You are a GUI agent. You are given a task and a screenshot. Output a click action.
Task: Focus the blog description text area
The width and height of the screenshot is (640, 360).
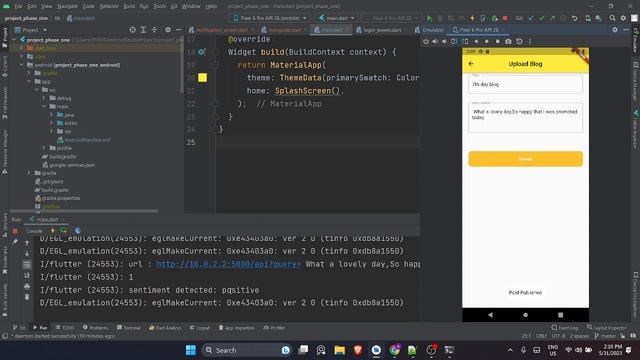525,118
